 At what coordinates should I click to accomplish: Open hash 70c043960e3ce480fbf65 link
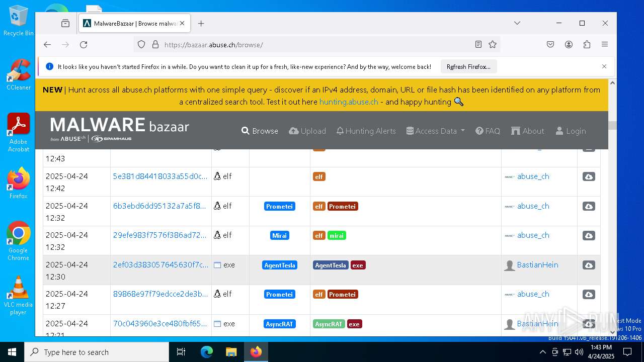tap(160, 323)
